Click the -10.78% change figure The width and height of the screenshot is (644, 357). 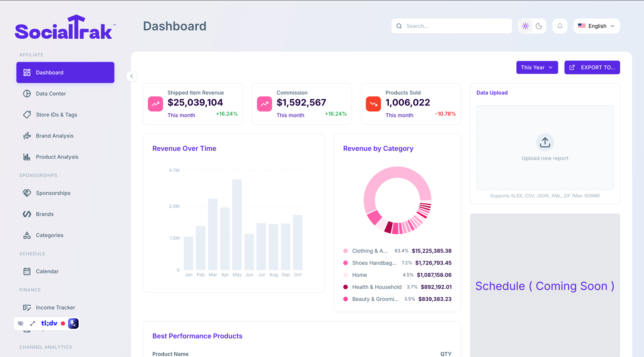[x=446, y=114]
